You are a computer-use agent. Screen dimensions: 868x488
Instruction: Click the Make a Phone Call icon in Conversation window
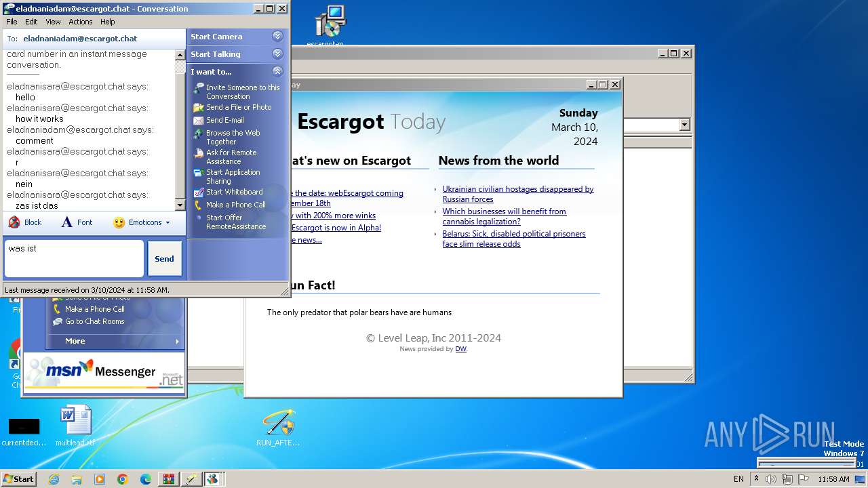coord(198,205)
